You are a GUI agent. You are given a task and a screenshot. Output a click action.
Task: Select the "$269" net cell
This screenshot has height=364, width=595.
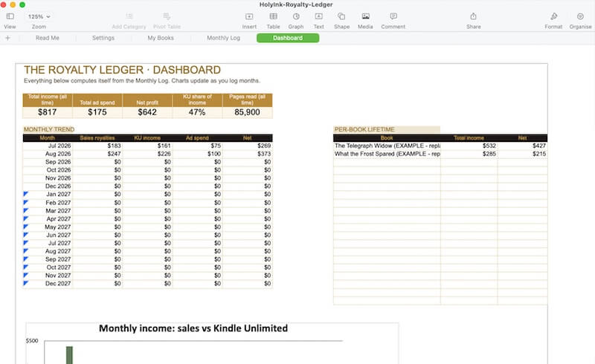pos(248,146)
